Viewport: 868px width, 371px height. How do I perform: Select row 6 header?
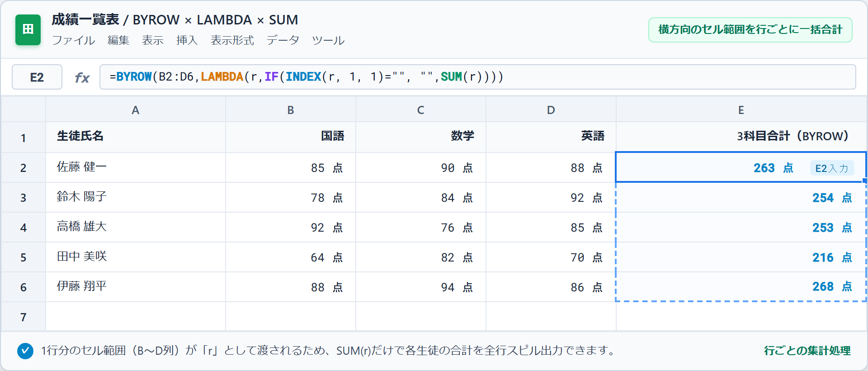[24, 287]
